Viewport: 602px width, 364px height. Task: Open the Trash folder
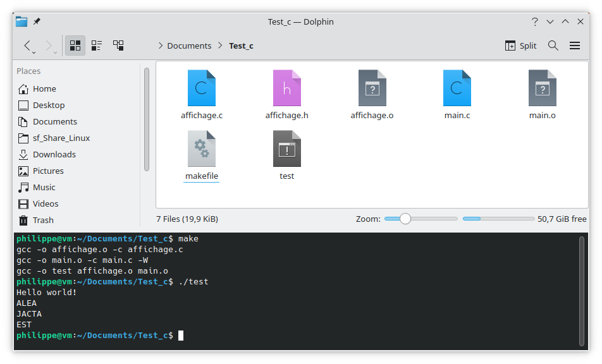coord(43,220)
